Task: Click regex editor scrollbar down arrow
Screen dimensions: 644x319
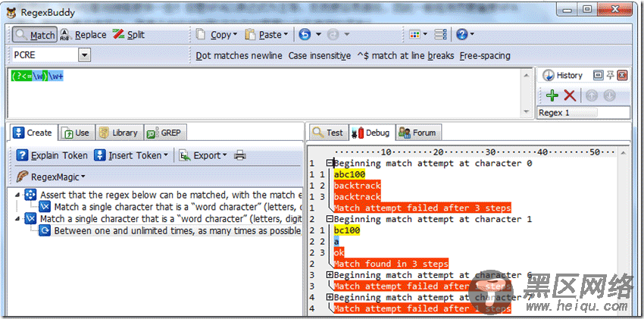Action: 526,111
